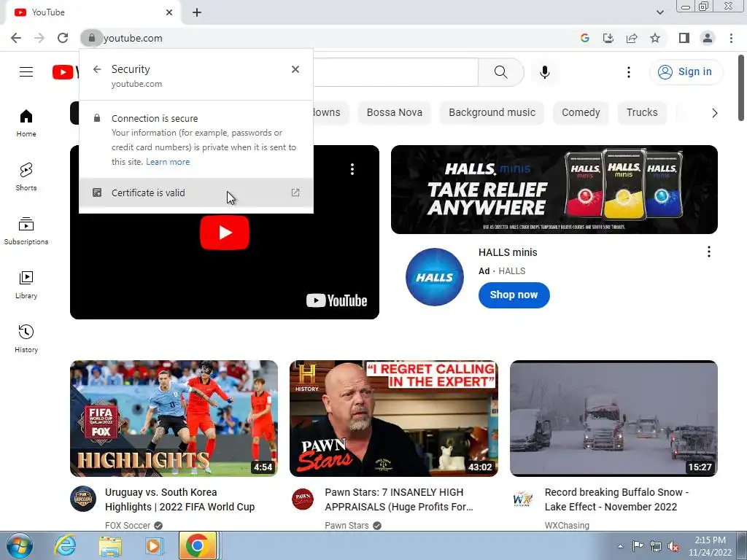Open the tab search dropdown arrow
The width and height of the screenshot is (747, 560).
click(x=659, y=12)
